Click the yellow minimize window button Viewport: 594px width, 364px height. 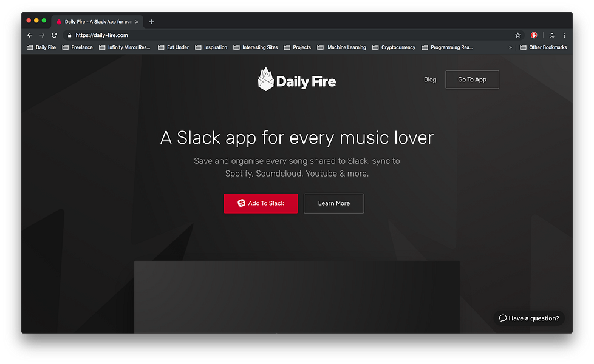point(36,21)
